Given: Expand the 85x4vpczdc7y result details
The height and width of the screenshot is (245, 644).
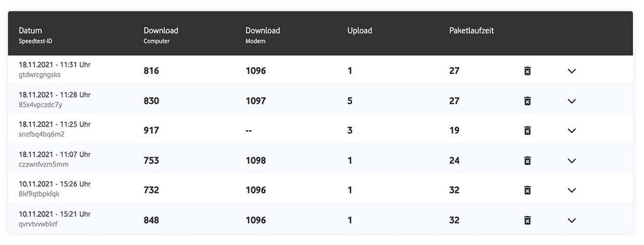Looking at the screenshot, I should click(x=572, y=101).
